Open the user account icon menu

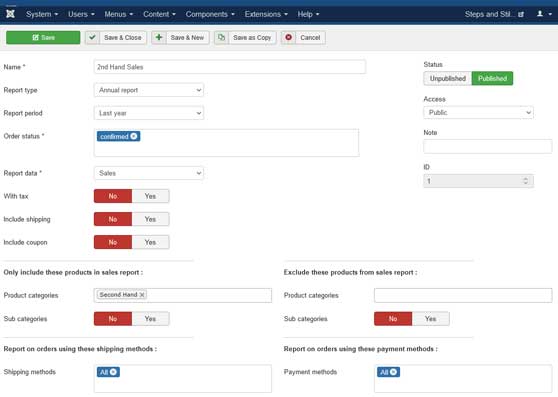click(544, 14)
